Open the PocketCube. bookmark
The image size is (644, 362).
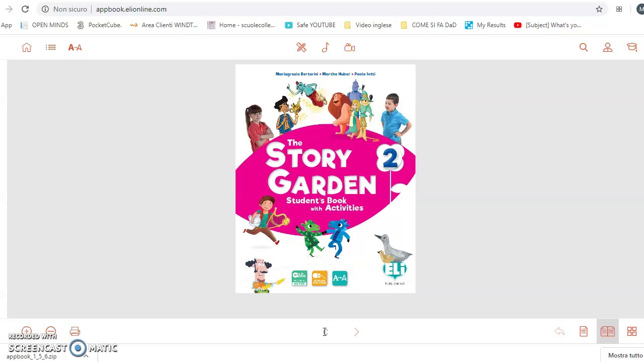99,25
